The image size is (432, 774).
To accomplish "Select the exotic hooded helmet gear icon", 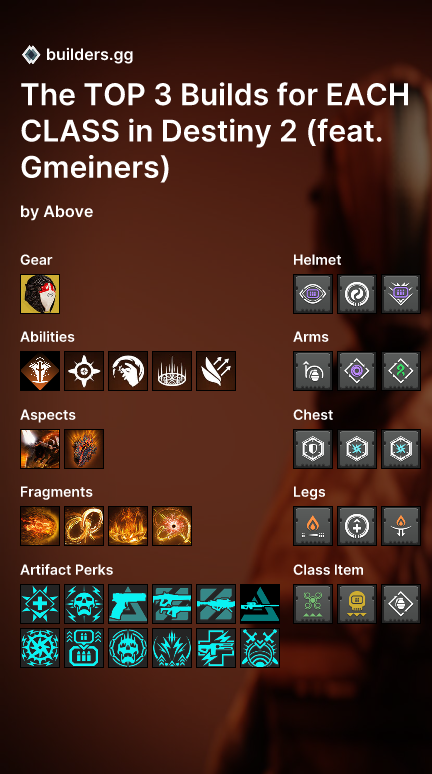I will coord(40,294).
